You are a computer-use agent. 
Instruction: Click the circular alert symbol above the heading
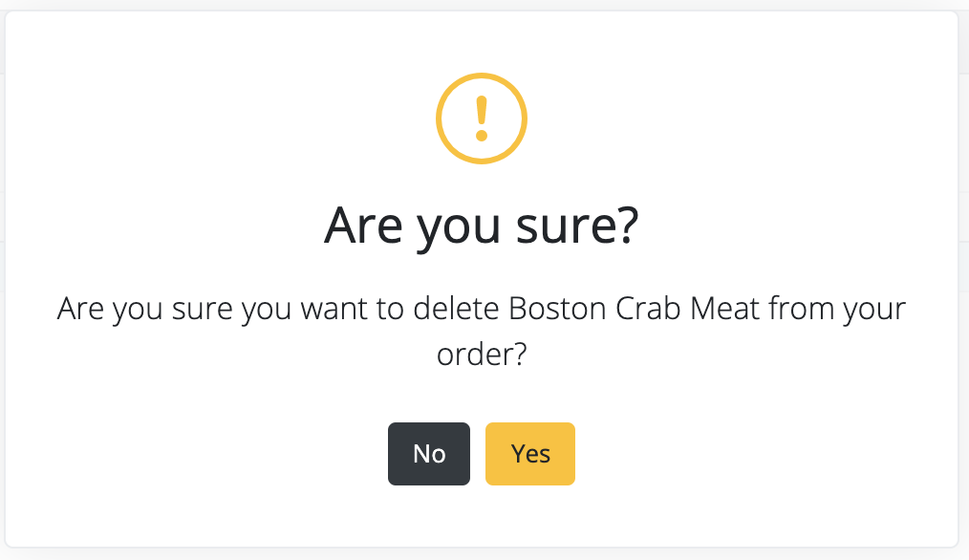[482, 118]
